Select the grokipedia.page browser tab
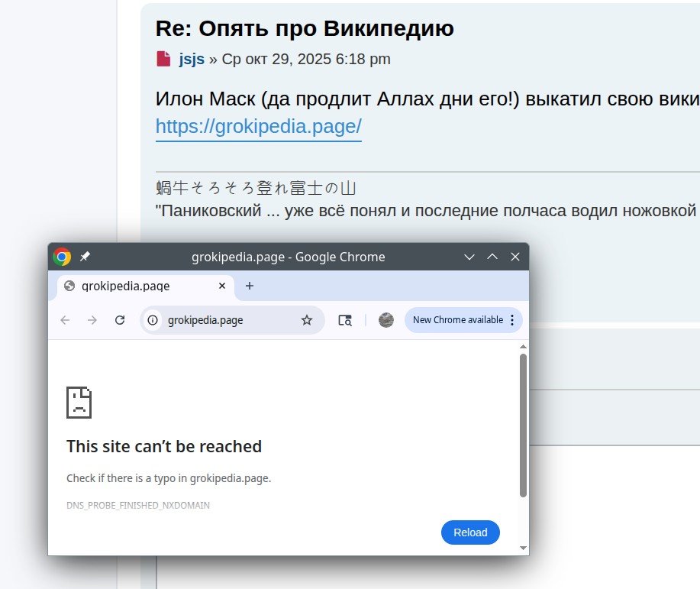The width and height of the screenshot is (700, 589). click(137, 286)
